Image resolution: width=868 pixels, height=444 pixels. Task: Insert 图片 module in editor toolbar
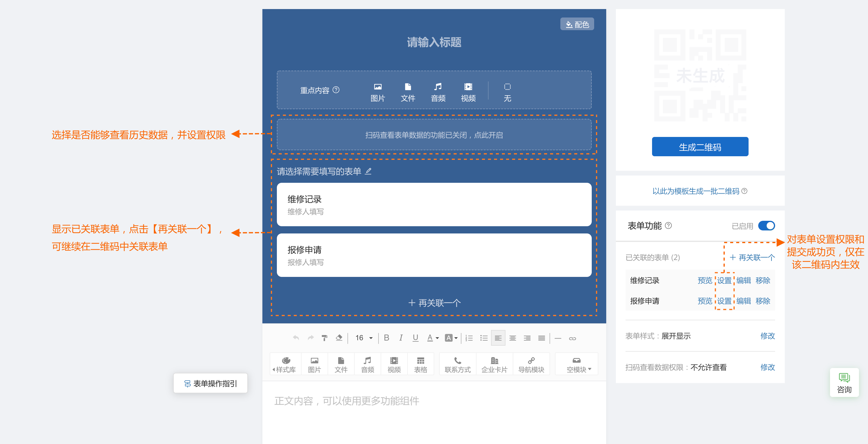(x=314, y=364)
